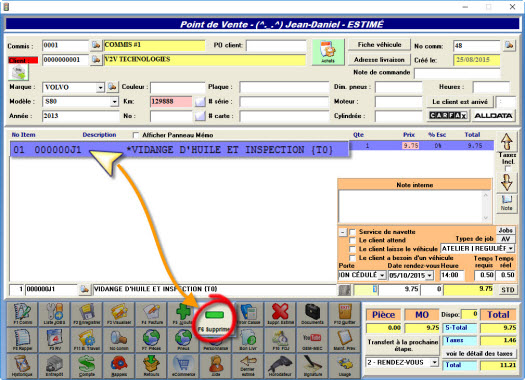Click the F12 Quitter exit icon
525x380 pixels.
coord(344,314)
